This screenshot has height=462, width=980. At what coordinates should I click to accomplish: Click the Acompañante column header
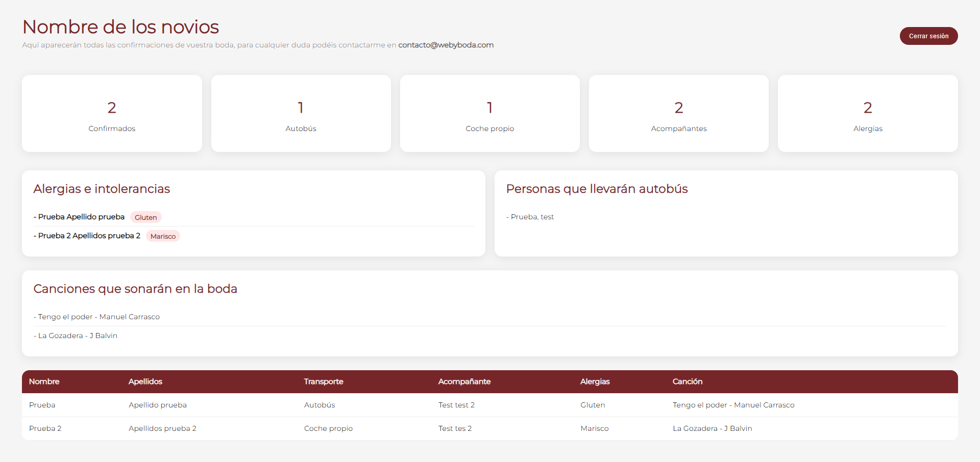click(464, 381)
